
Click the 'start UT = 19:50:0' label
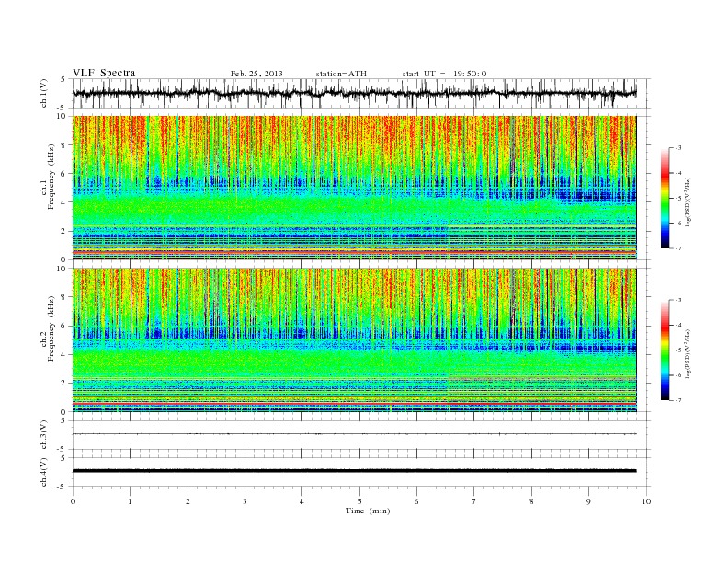[x=444, y=74]
